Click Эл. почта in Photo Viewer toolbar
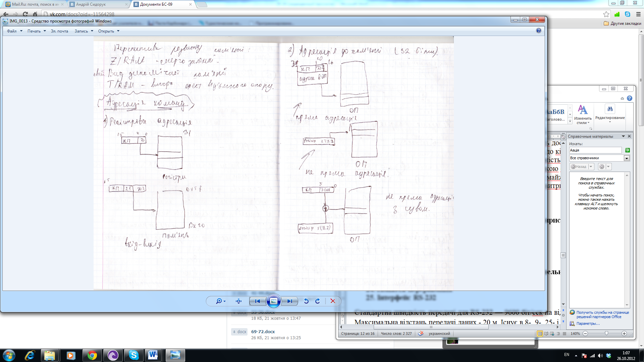This screenshot has height=362, width=644. tap(59, 31)
